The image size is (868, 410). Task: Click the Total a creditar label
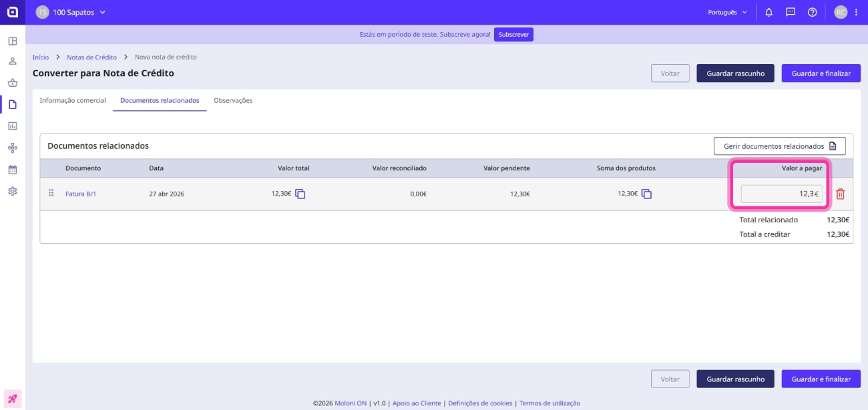(765, 234)
